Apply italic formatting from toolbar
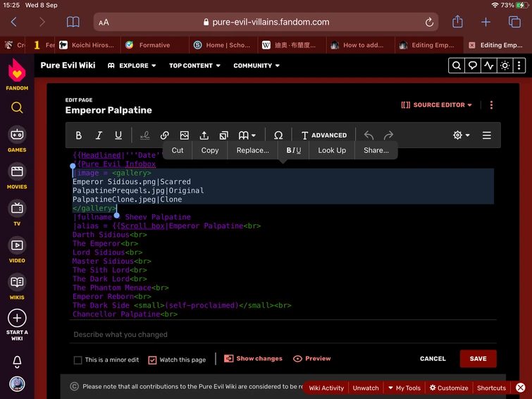This screenshot has height=399, width=532. 99,135
